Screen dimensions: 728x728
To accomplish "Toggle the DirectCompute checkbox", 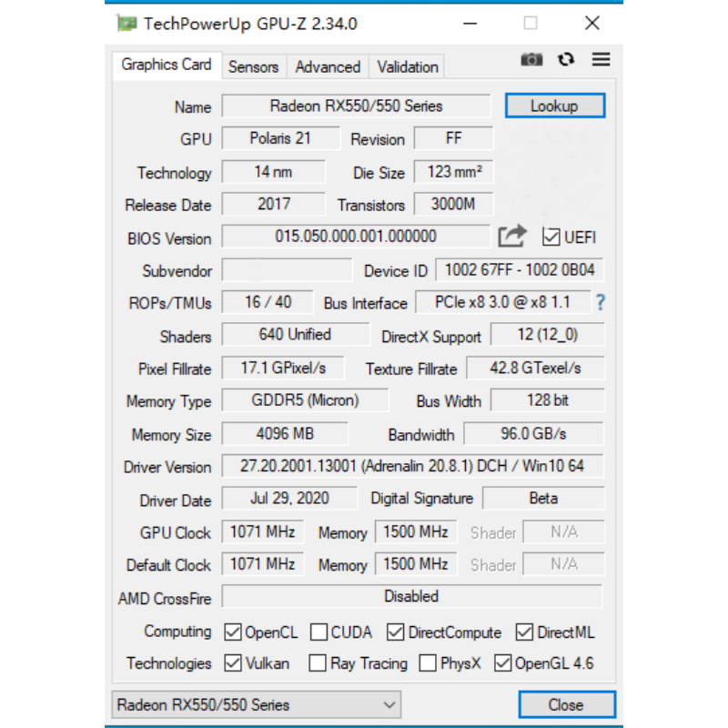I will pyautogui.click(x=395, y=632).
